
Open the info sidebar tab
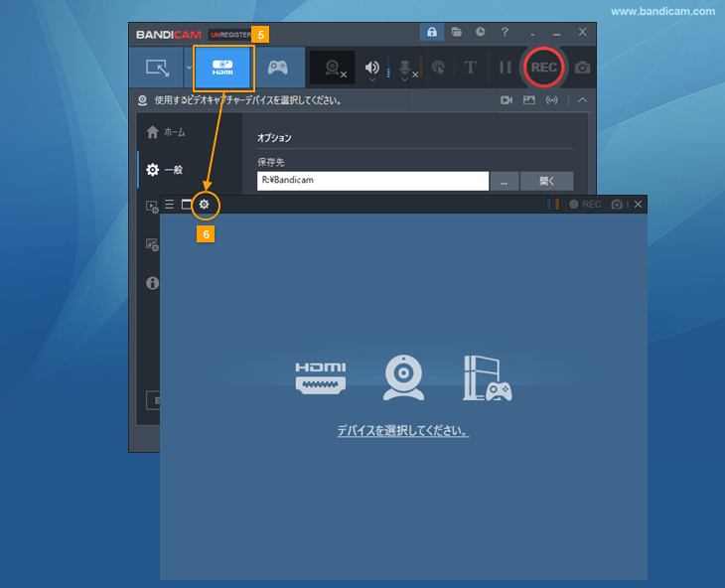pos(152,283)
